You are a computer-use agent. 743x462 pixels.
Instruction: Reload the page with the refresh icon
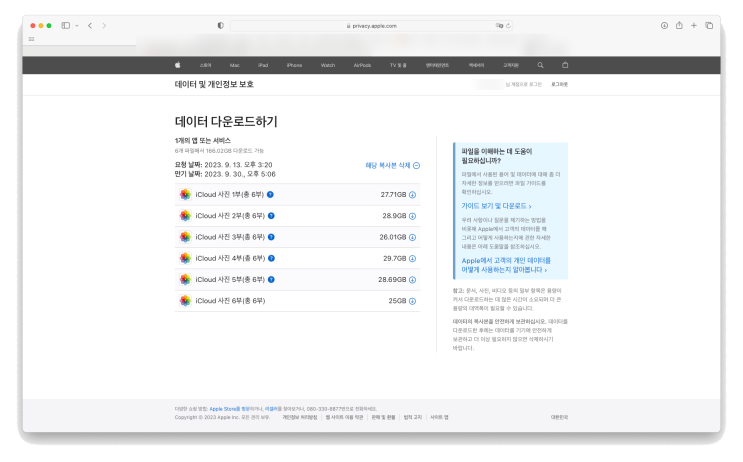[508, 26]
